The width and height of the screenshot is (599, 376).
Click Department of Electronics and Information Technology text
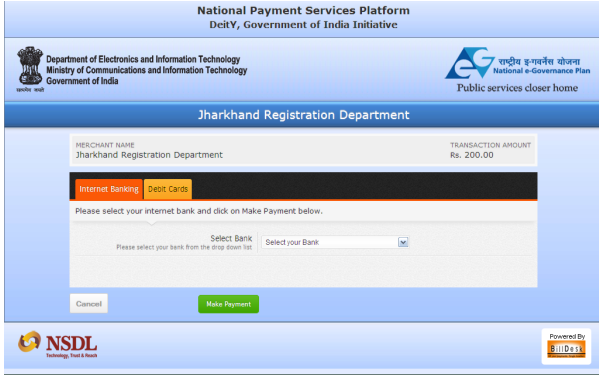pos(143,59)
